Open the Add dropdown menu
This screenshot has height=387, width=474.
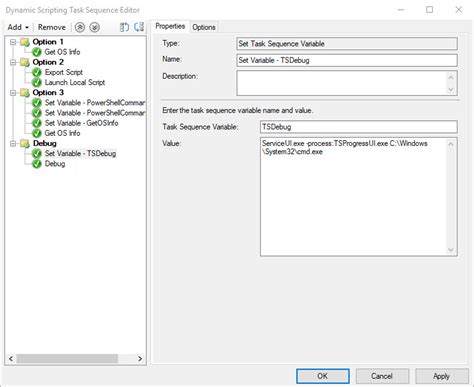click(18, 27)
